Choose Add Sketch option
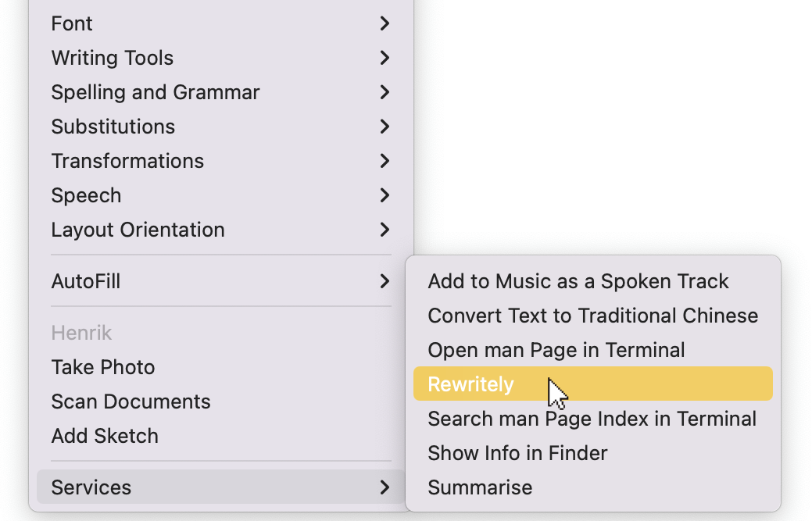Image resolution: width=812 pixels, height=521 pixels. coord(220,436)
